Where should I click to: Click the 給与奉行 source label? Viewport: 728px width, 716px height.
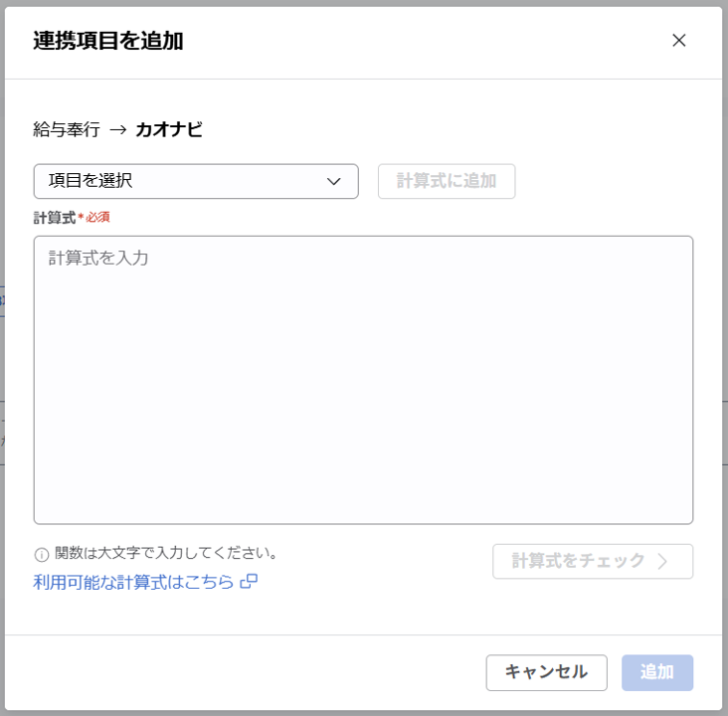[x=67, y=129]
